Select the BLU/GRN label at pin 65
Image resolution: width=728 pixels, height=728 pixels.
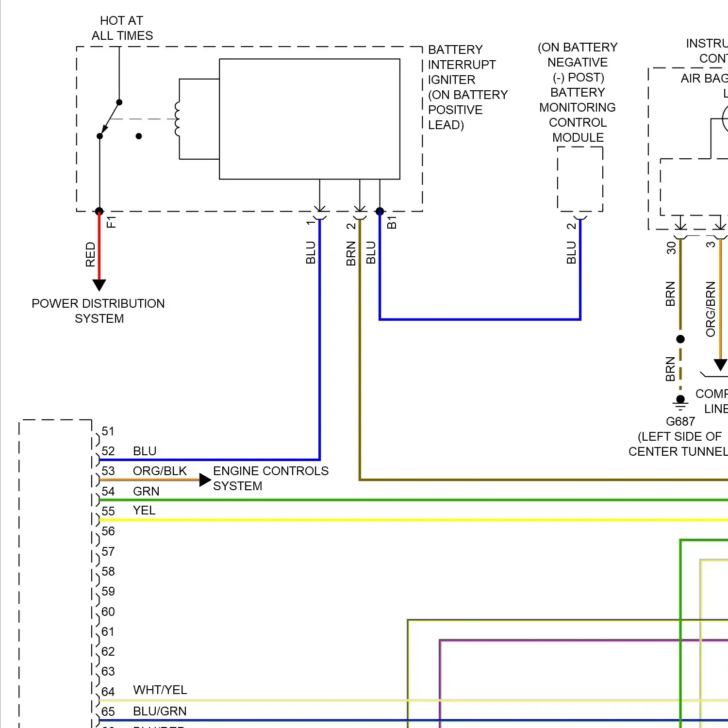coord(160,711)
